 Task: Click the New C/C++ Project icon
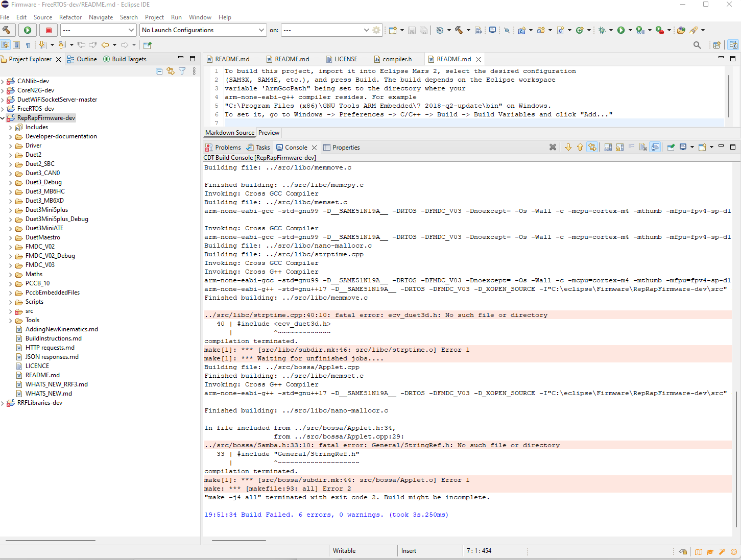pos(521,30)
